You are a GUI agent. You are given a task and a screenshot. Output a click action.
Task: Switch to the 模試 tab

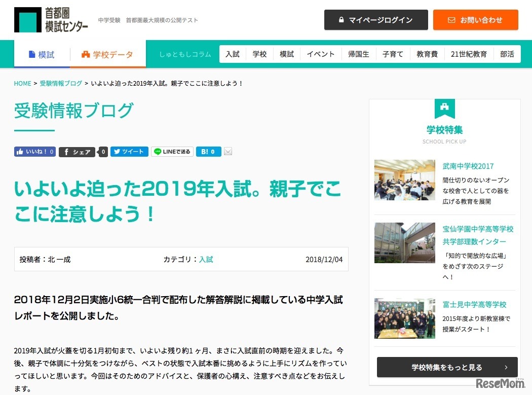(x=42, y=54)
